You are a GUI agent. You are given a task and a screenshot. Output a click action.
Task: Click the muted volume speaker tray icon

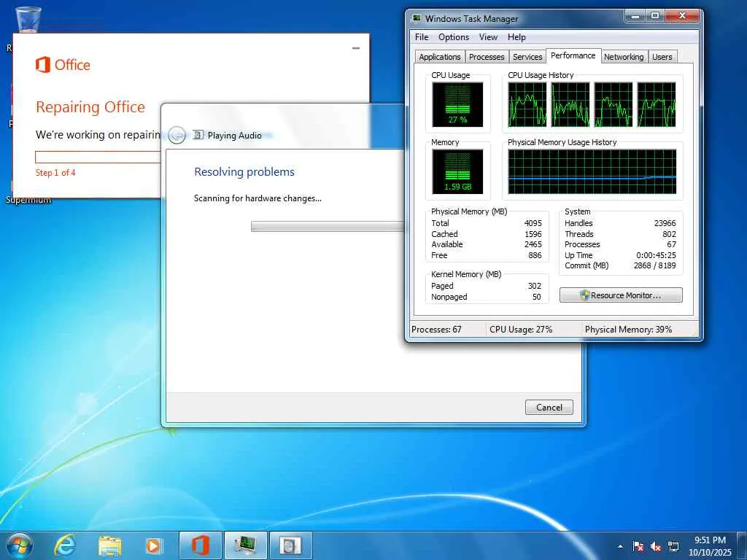click(x=656, y=547)
